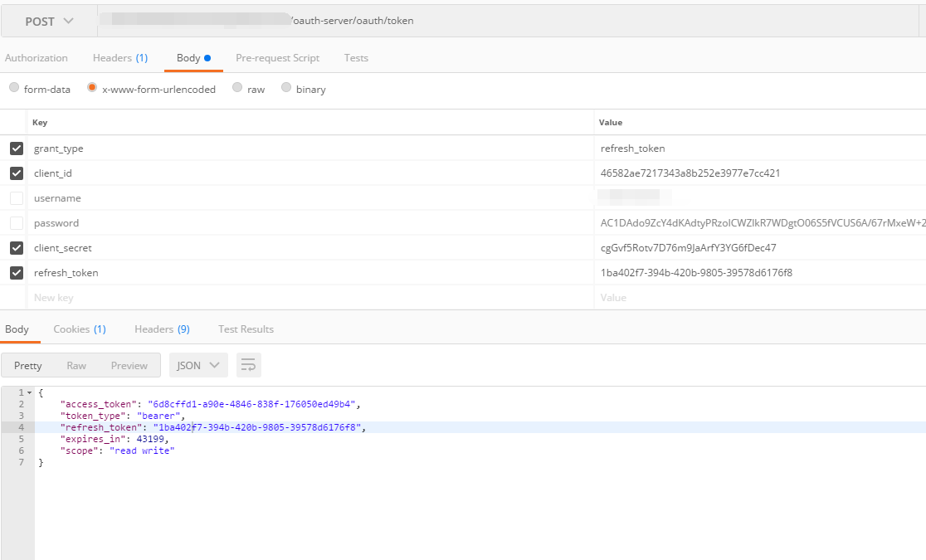The width and height of the screenshot is (926, 560).
Task: Switch response view to Raw
Action: pyautogui.click(x=76, y=365)
